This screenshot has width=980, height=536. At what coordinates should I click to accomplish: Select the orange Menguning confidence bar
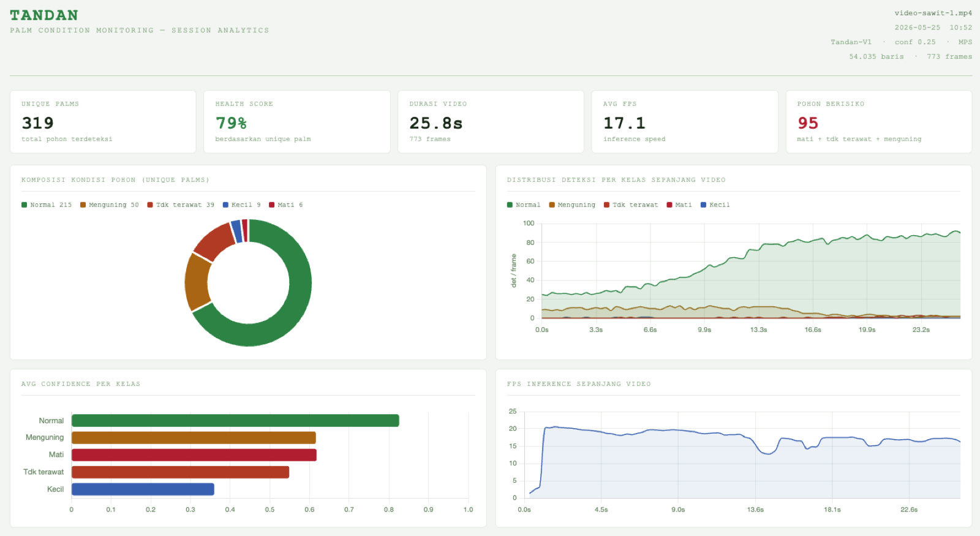pyautogui.click(x=194, y=437)
